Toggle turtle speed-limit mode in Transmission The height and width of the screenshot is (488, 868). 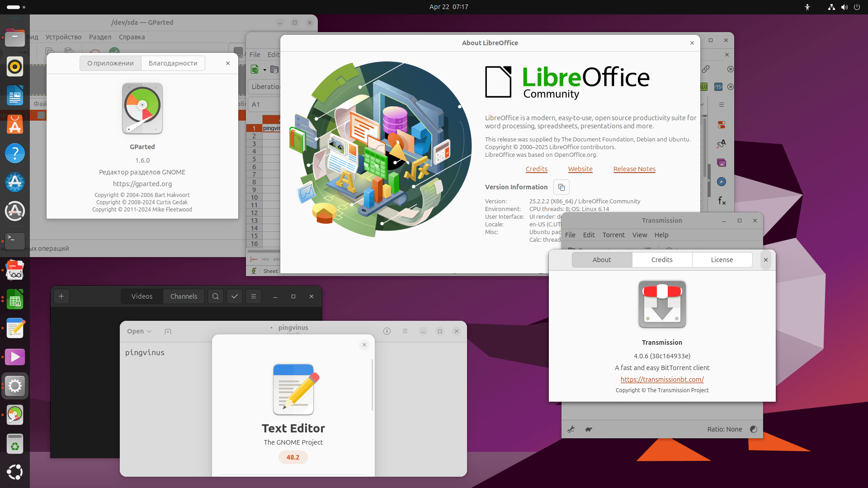tap(589, 429)
